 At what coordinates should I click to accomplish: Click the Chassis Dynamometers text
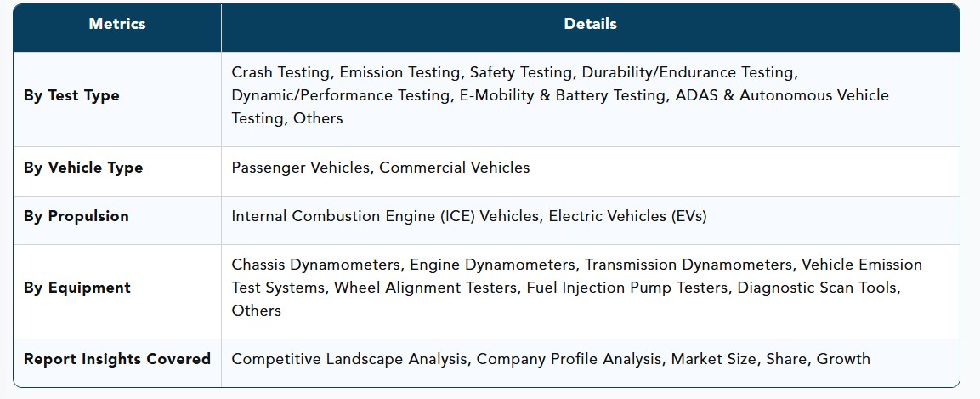pos(315,265)
